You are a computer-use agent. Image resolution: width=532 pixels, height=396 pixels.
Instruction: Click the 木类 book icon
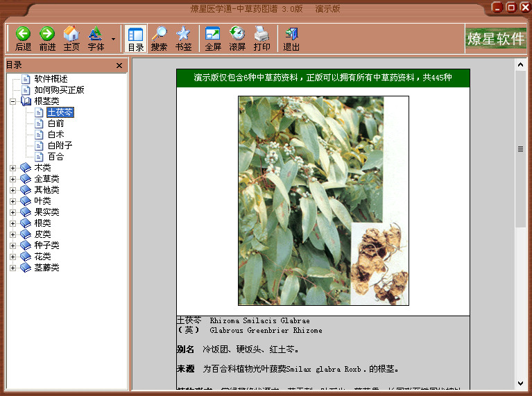click(26, 168)
